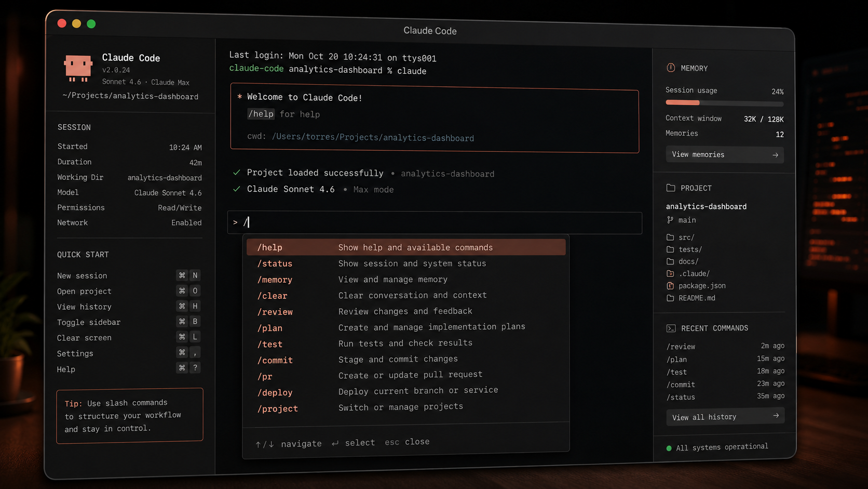This screenshot has height=489, width=868.
Task: Open Help from Quick Start list
Action: click(x=129, y=368)
